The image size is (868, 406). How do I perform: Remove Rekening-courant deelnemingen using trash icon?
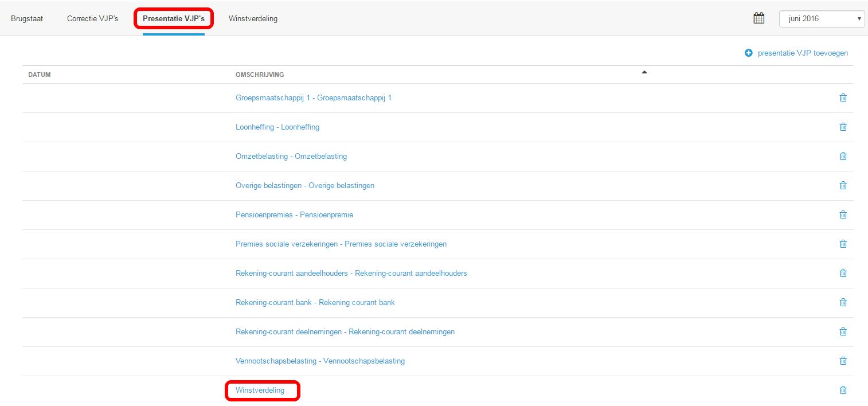(843, 331)
